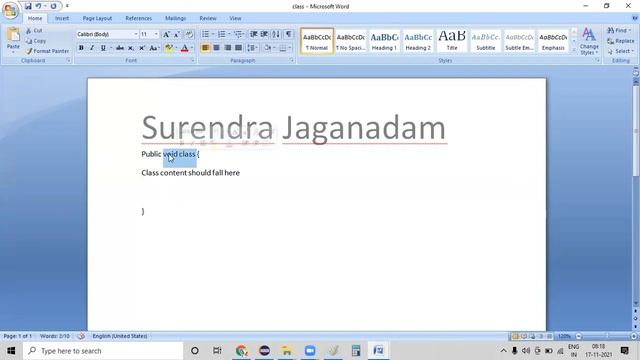The width and height of the screenshot is (640, 360).
Task: Clear formatting from selection
Action: (x=189, y=34)
